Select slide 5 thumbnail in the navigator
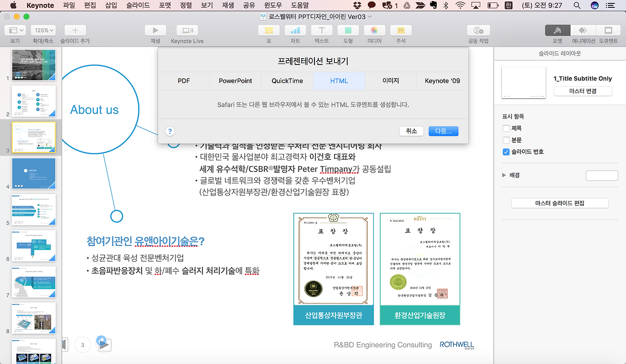Image resolution: width=626 pixels, height=364 pixels. tap(33, 210)
